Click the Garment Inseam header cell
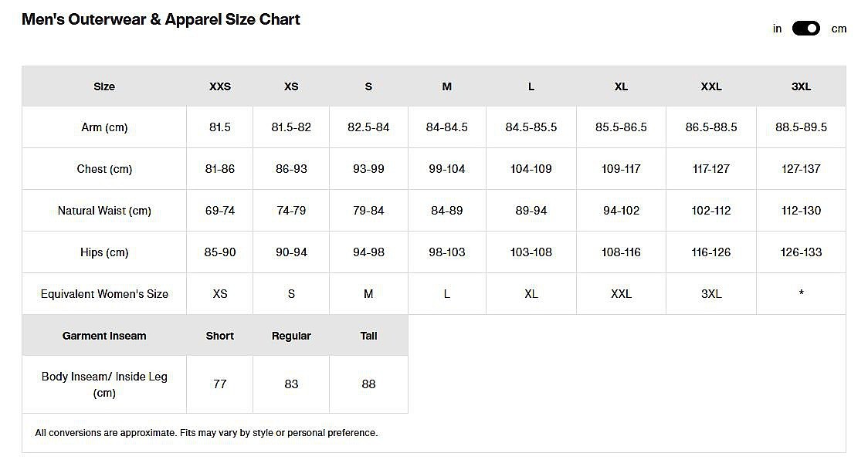The image size is (868, 470). pyautogui.click(x=104, y=336)
